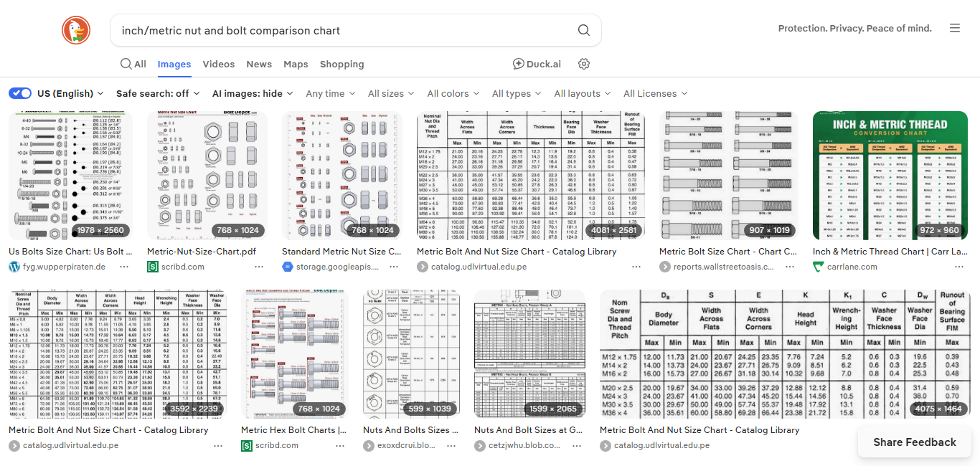Image resolution: width=980 pixels, height=466 pixels.
Task: Switch to the Videos tab
Action: 219,64
